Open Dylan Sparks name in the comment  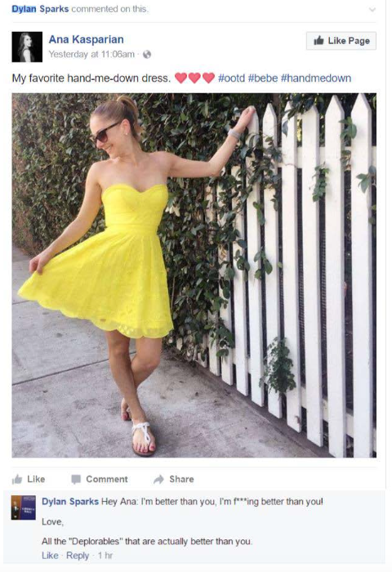[x=70, y=502]
